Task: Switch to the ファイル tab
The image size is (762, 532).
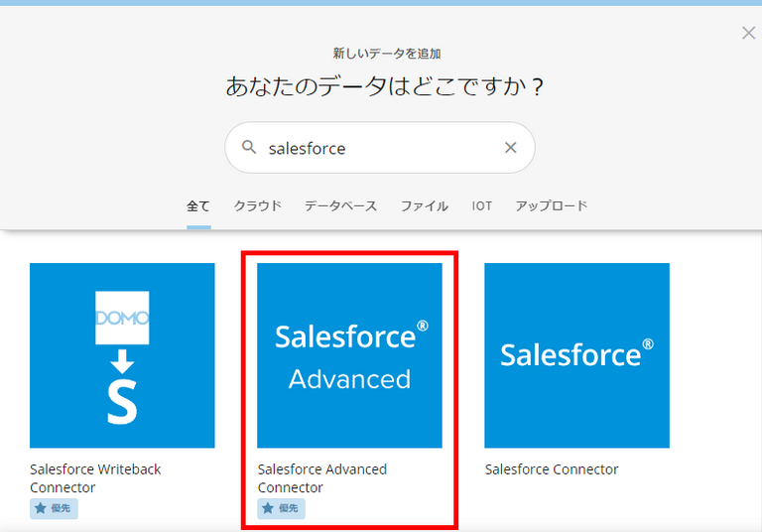Action: click(425, 206)
